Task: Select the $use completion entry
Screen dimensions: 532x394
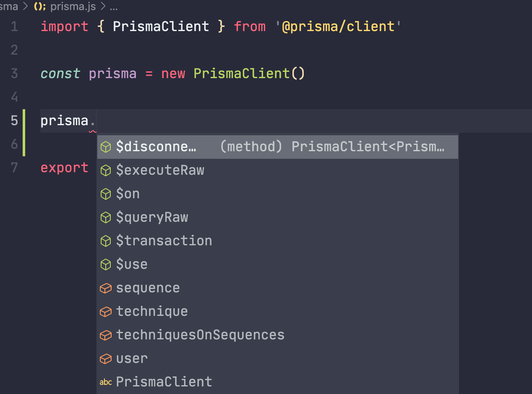Action: 131,264
